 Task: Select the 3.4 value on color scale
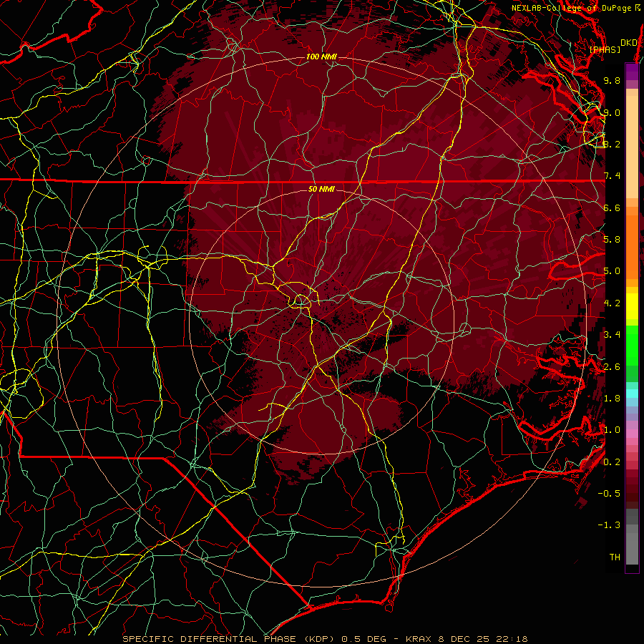612,335
